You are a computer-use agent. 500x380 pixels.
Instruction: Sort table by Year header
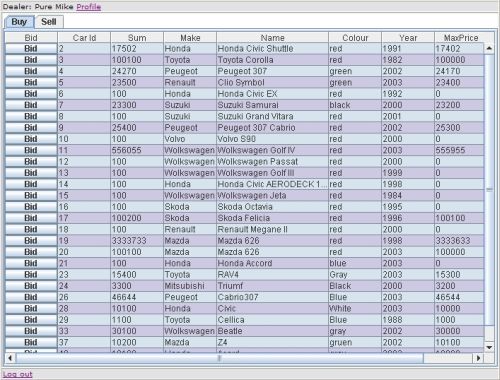(x=408, y=38)
